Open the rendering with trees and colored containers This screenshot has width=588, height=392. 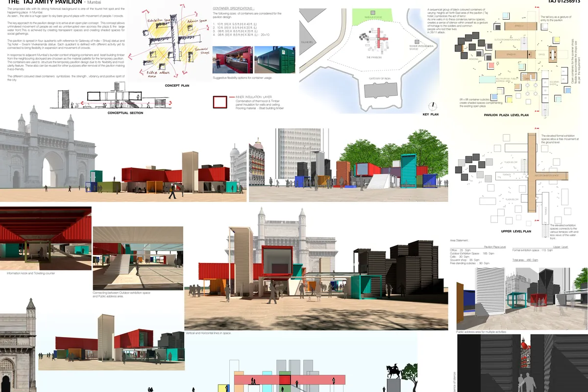pos(348,165)
